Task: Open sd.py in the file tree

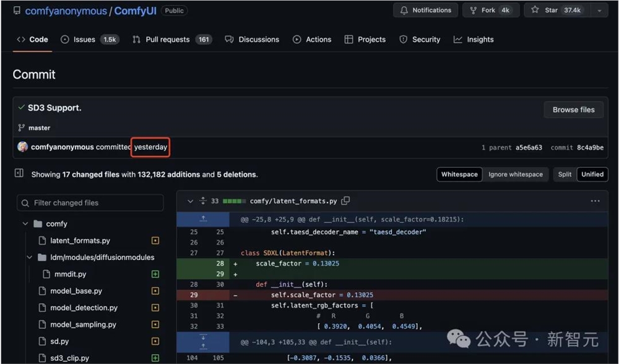Action: (59, 341)
